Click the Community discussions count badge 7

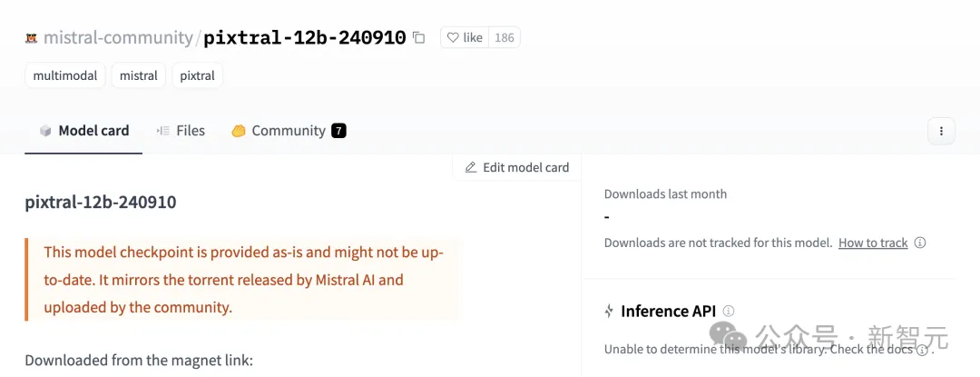(338, 131)
